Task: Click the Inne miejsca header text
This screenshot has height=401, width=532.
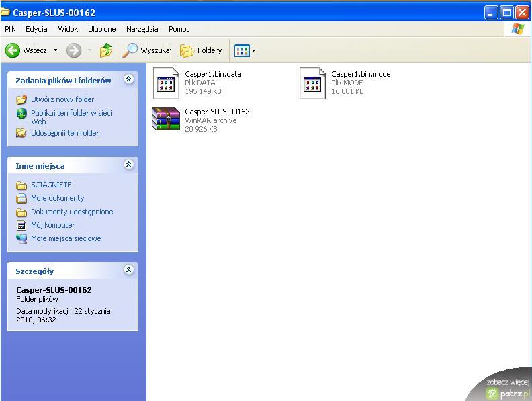Action: point(40,166)
